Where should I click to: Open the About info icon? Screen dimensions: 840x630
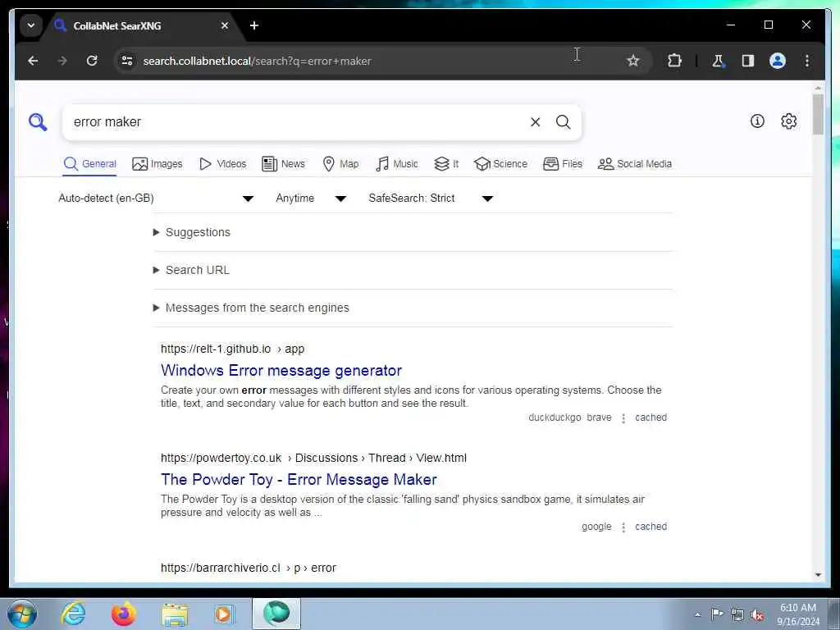(x=757, y=121)
